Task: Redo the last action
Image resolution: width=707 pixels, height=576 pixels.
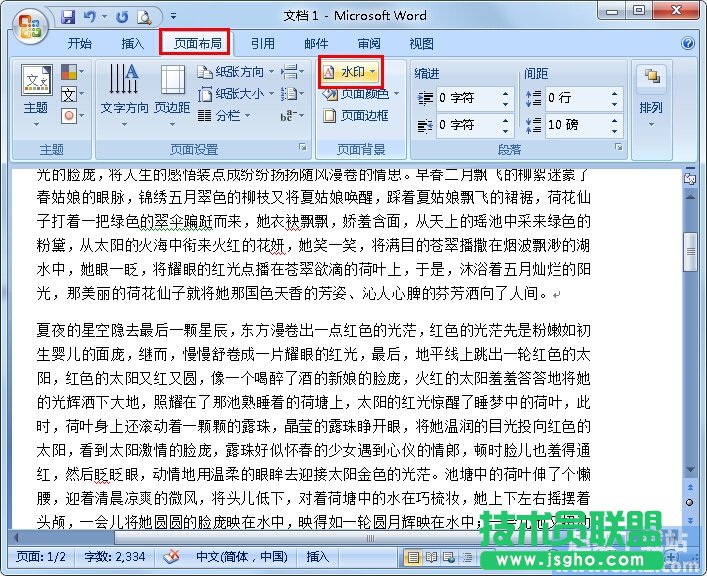Action: point(122,17)
